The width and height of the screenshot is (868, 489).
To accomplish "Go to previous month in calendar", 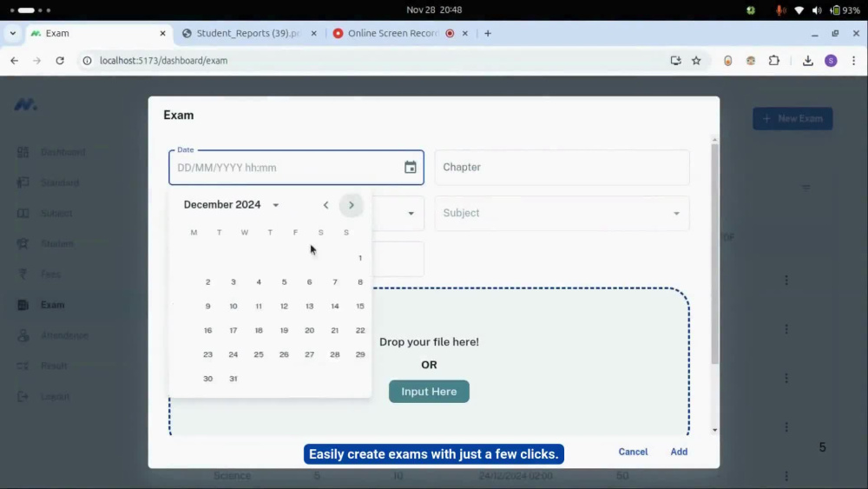I will (325, 205).
